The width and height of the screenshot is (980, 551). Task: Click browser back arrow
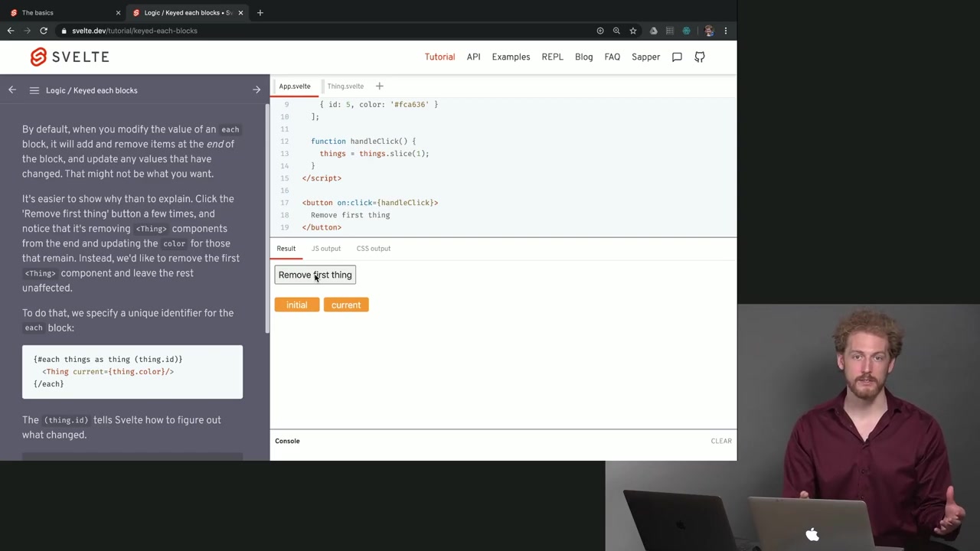click(x=11, y=31)
